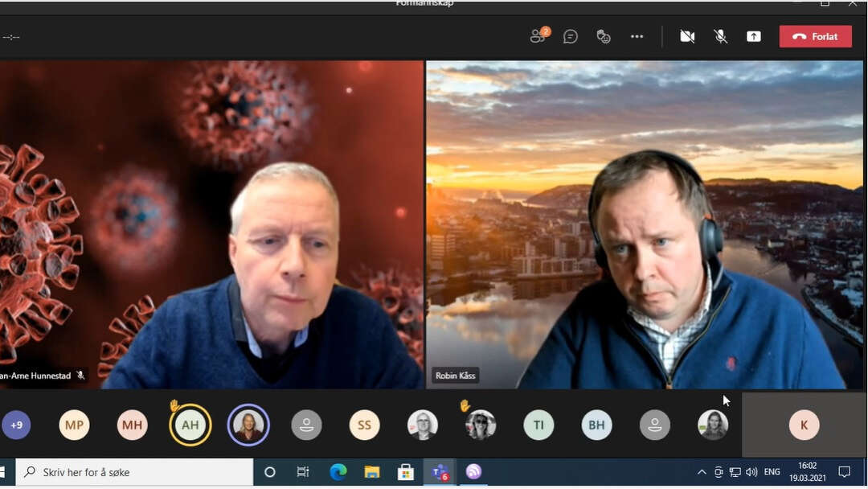Screen dimensions: 868x489
Task: Open File Explorer from the taskbar
Action: 371,472
